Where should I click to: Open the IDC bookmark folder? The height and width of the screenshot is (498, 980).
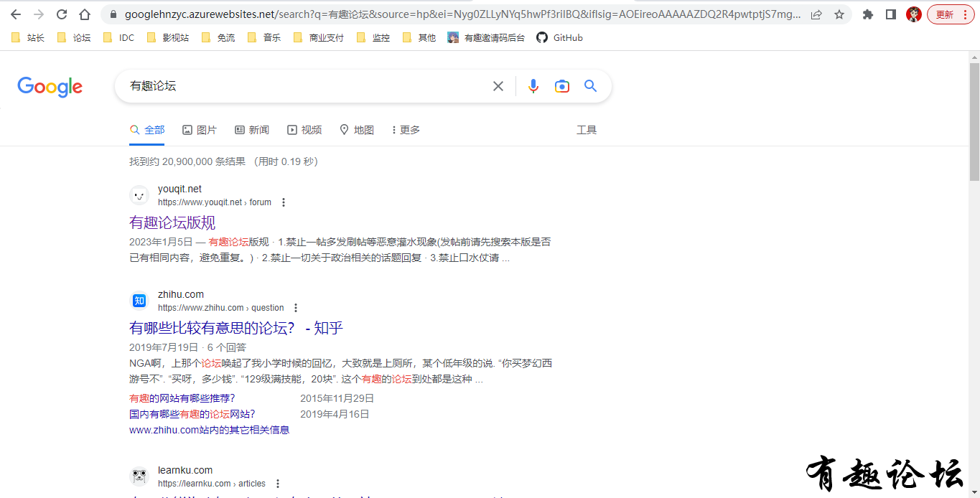pos(119,37)
